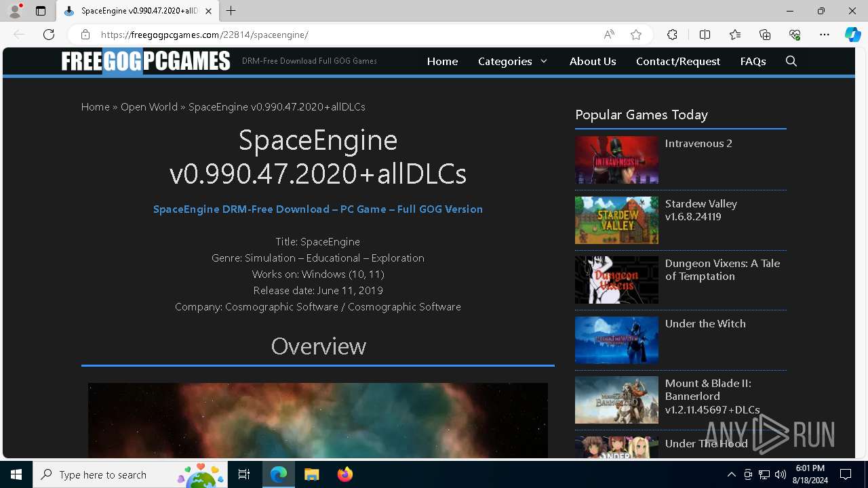Click the browser address bar URL
Image resolution: width=868 pixels, height=488 pixels.
(x=205, y=35)
